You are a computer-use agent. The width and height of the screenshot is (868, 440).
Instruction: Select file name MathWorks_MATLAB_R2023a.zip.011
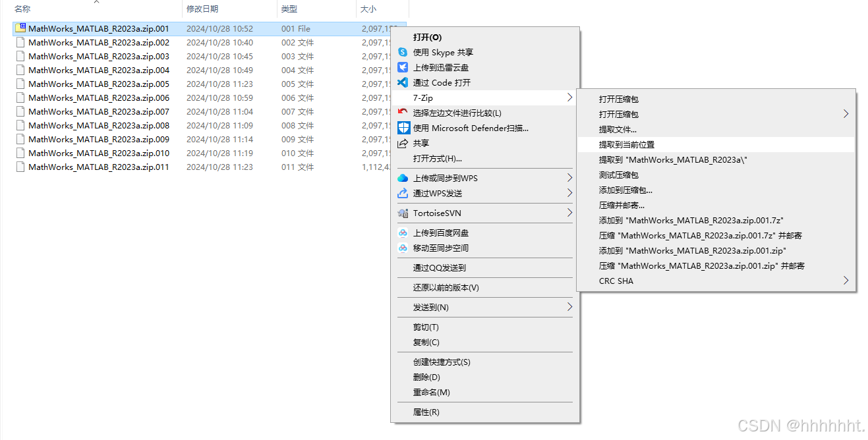pyautogui.click(x=99, y=167)
